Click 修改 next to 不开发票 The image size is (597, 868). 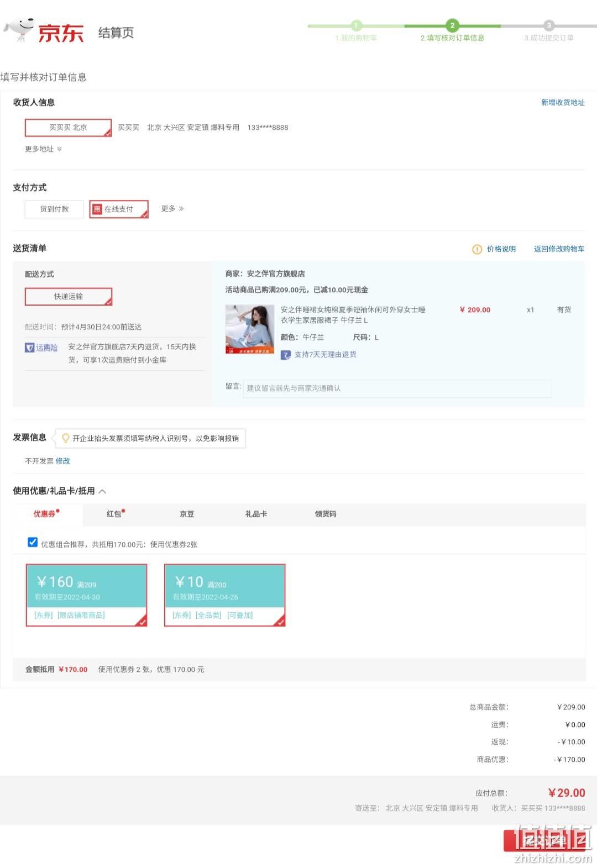click(62, 461)
